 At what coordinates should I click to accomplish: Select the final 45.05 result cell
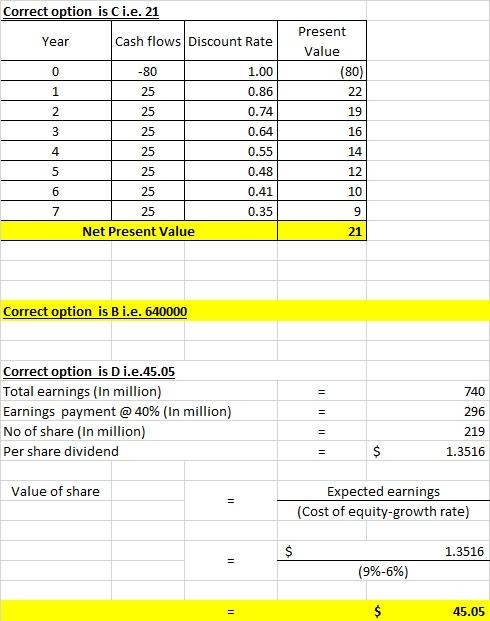428,611
